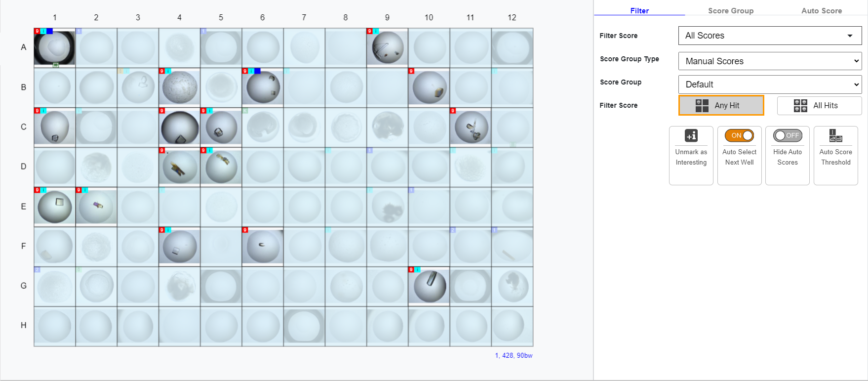
Task: Click the Any Hit grid icon
Action: (702, 106)
